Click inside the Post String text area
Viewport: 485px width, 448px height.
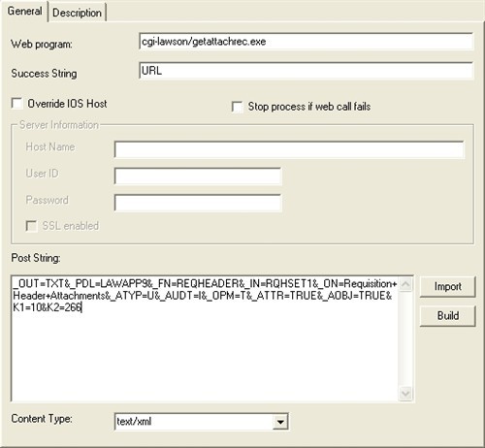(x=205, y=338)
